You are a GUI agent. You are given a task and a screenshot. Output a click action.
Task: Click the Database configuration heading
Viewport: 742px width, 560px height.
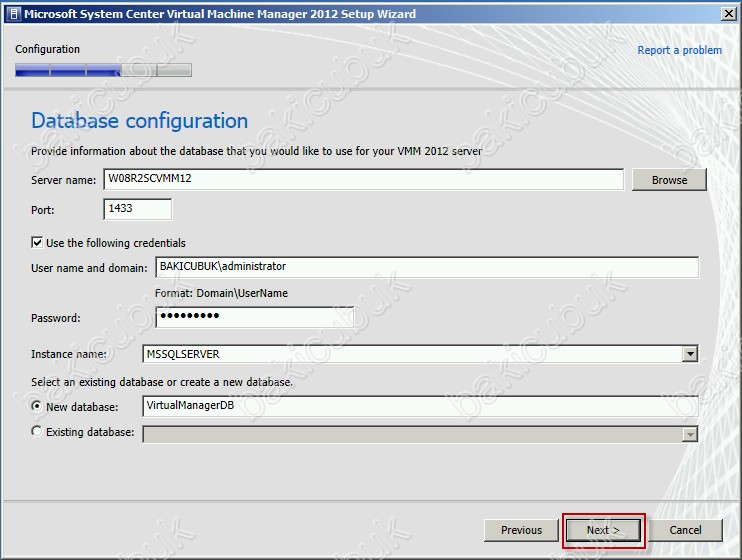point(140,121)
